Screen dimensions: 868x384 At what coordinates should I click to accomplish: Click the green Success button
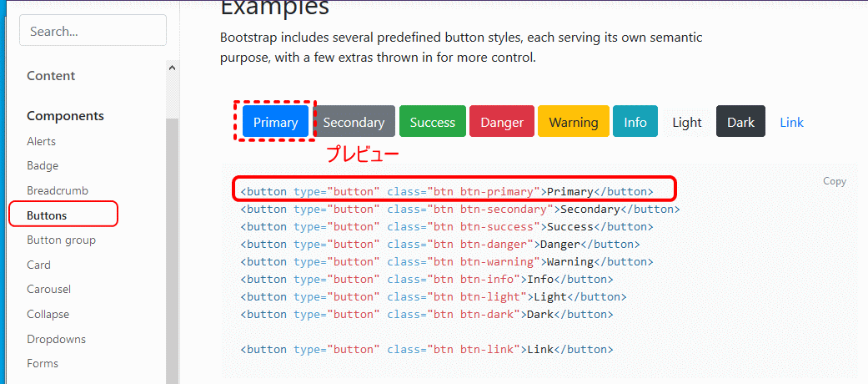(x=433, y=121)
